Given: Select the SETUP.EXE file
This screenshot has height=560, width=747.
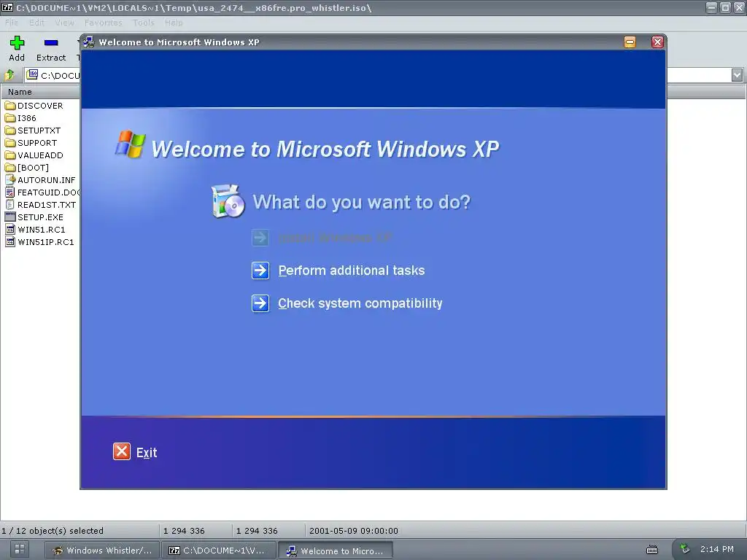Looking at the screenshot, I should point(34,217).
